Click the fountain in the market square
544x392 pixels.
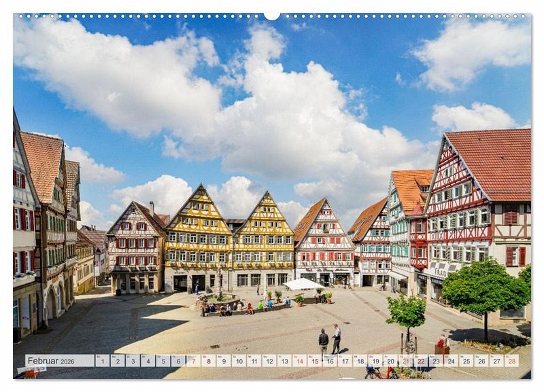(219, 296)
